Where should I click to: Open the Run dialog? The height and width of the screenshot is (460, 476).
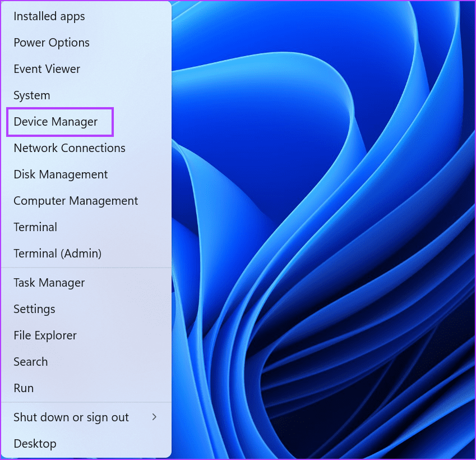[24, 388]
